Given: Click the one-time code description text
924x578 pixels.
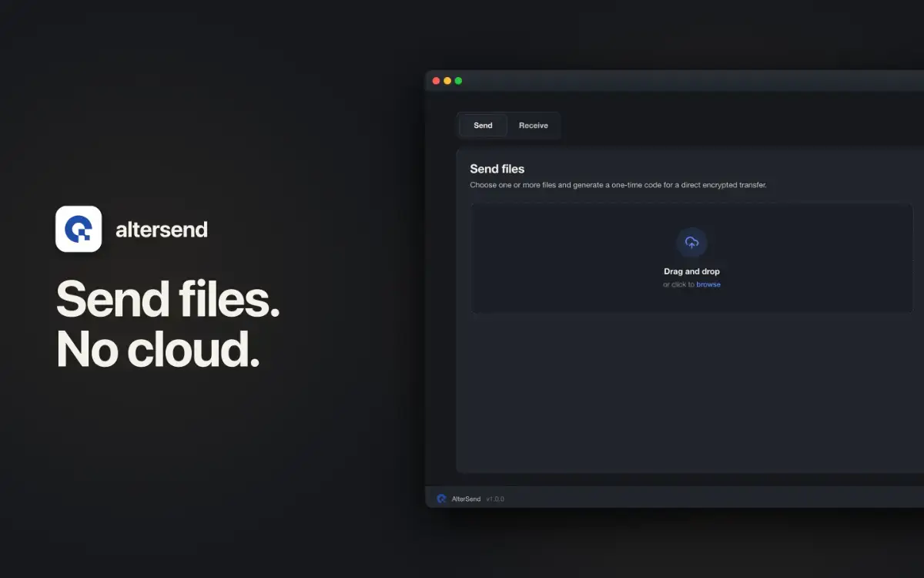Looking at the screenshot, I should coord(618,185).
